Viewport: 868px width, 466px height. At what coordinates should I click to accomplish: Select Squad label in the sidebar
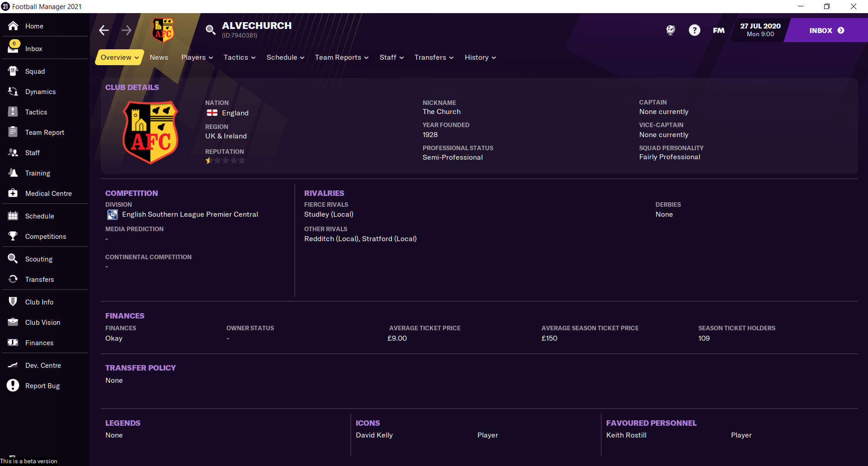click(35, 71)
